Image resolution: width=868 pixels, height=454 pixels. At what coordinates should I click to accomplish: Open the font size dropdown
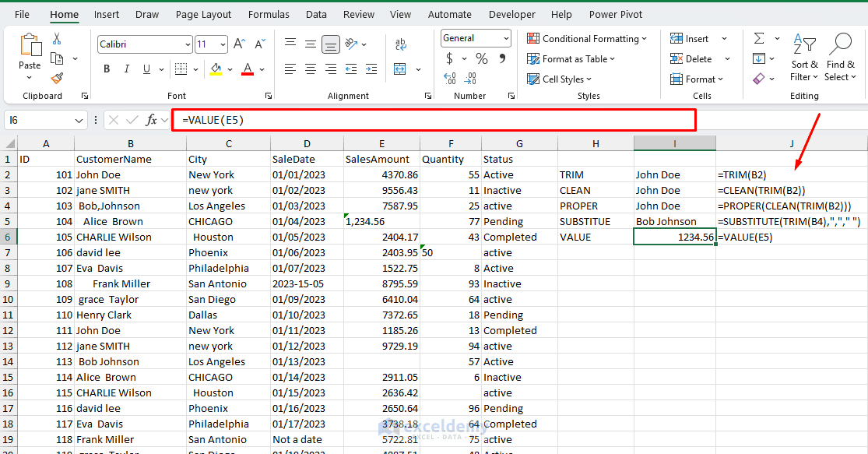pos(223,44)
